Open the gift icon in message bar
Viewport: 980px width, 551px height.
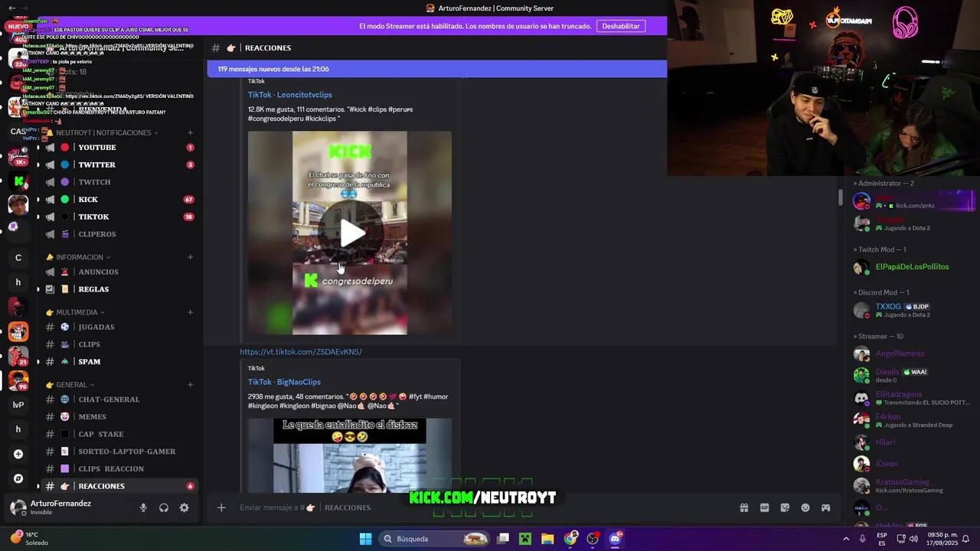click(x=743, y=507)
